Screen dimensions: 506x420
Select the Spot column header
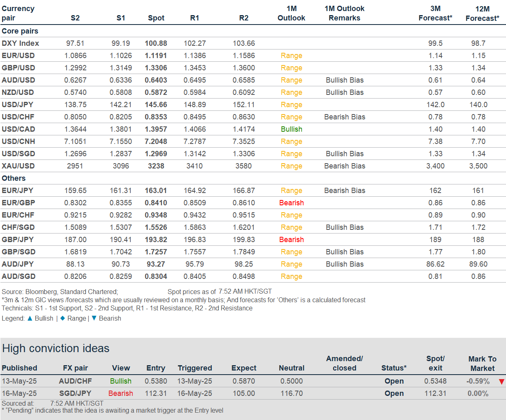pos(156,18)
